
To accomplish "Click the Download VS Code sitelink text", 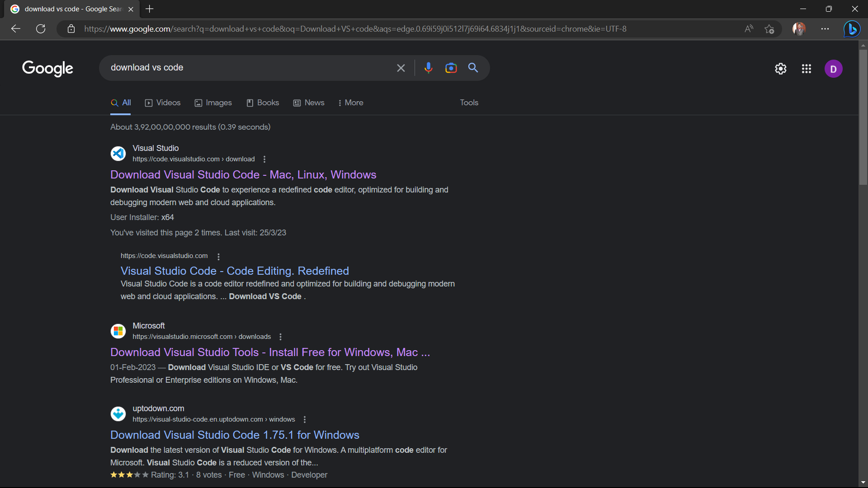I will (265, 296).
